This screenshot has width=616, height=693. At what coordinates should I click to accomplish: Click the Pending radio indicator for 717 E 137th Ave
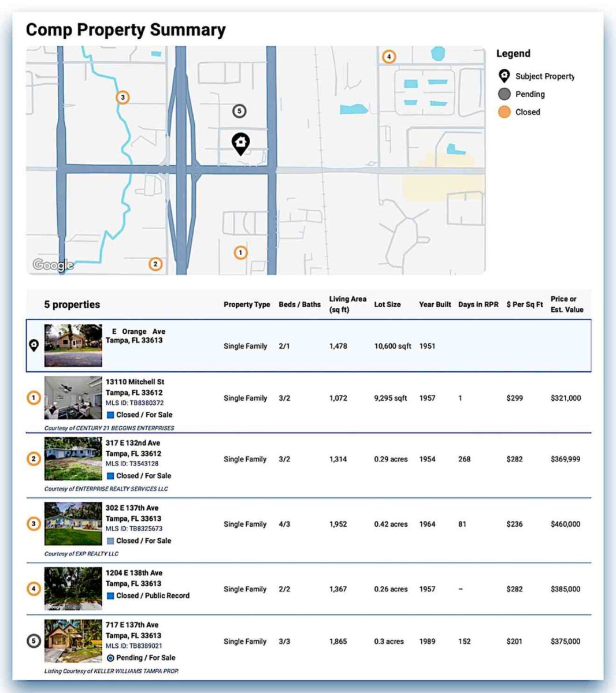(x=110, y=658)
